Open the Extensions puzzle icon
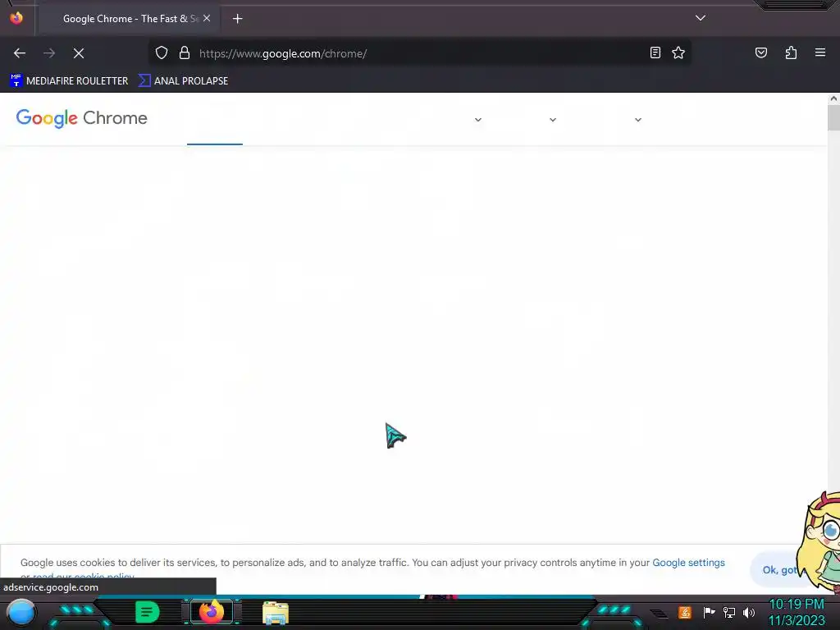The width and height of the screenshot is (840, 630). click(x=791, y=52)
